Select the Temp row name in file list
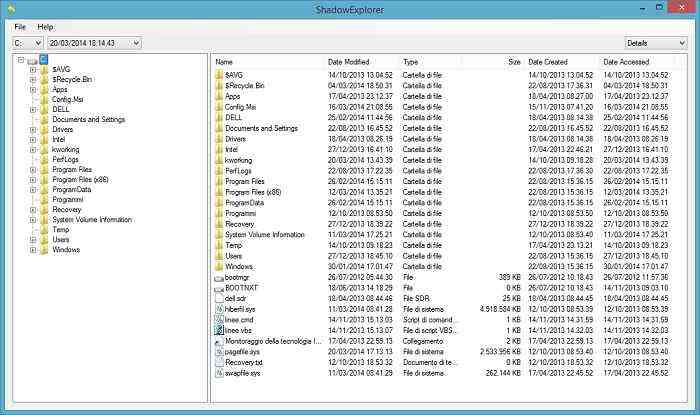700x415 pixels. pos(233,245)
